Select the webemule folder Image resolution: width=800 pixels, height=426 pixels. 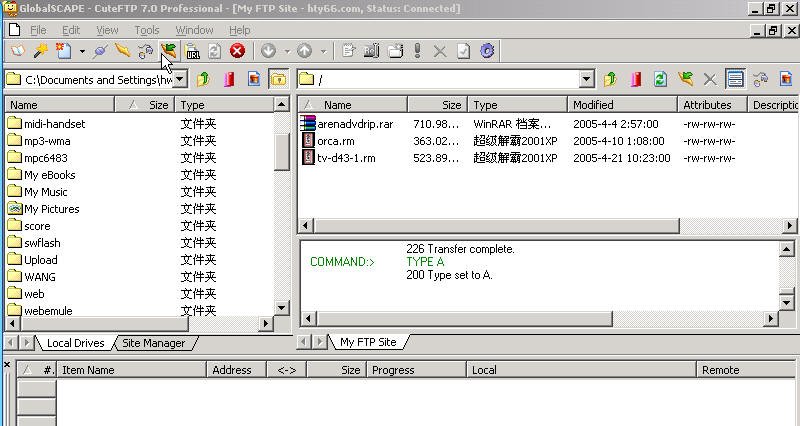[x=48, y=311]
